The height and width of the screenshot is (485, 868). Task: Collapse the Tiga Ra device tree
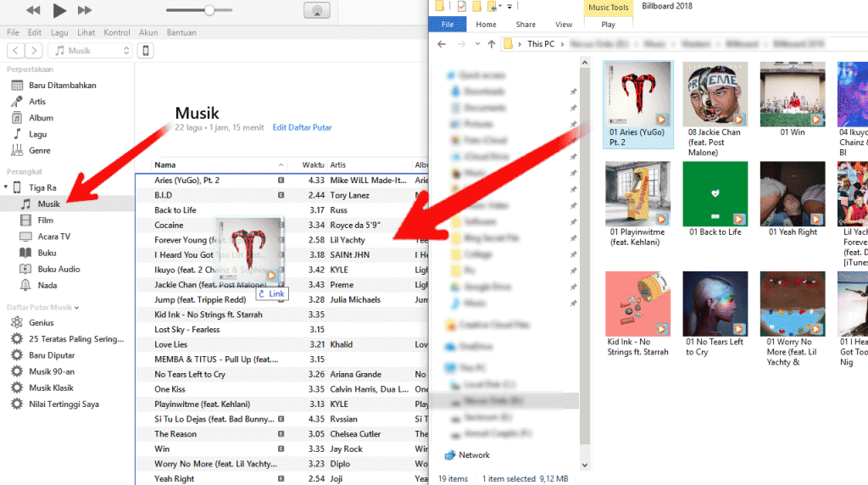coord(6,187)
